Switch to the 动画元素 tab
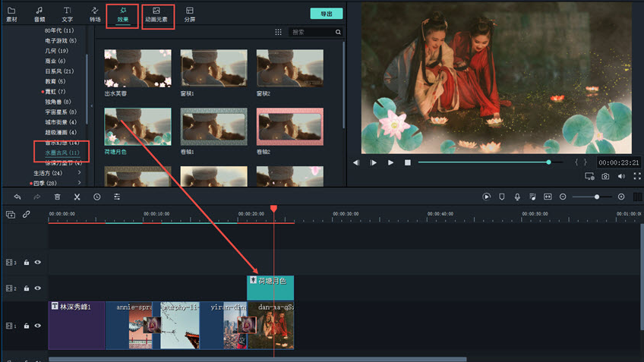The width and height of the screenshot is (644, 362). click(x=157, y=14)
